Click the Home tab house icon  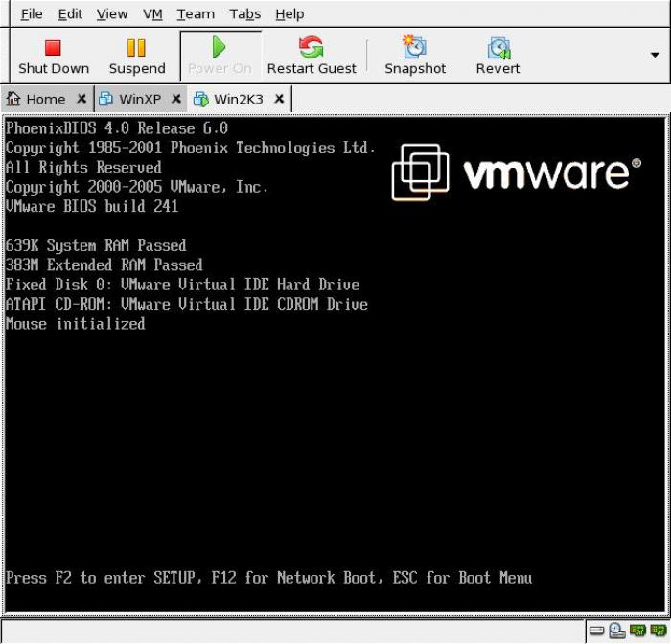pos(13,99)
